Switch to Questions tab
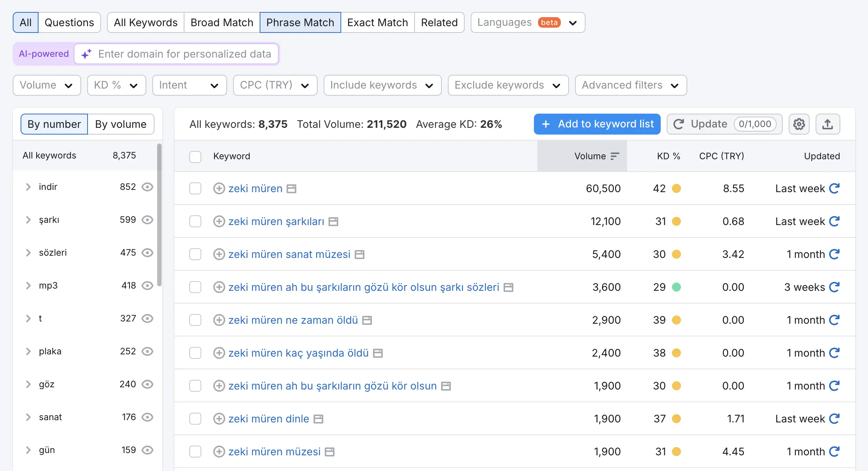 69,22
